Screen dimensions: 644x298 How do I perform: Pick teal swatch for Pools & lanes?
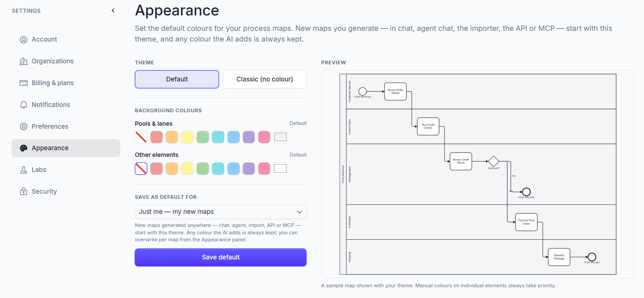(x=218, y=137)
